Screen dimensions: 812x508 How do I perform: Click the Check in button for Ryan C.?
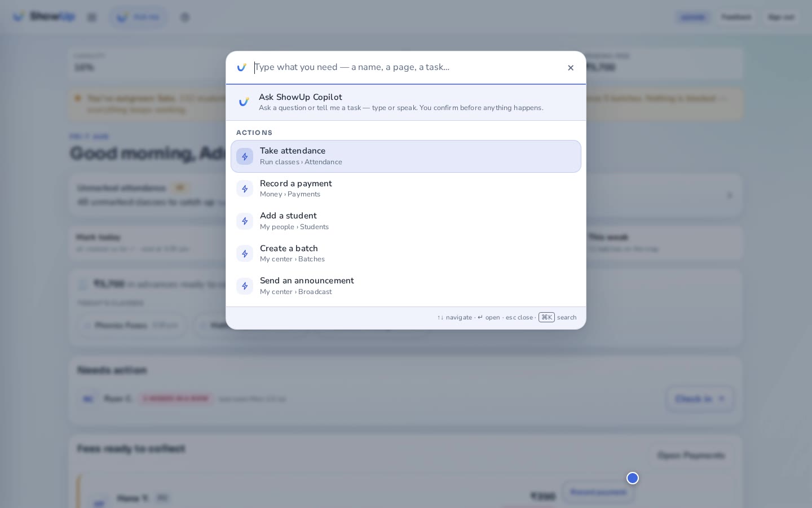[700, 399]
